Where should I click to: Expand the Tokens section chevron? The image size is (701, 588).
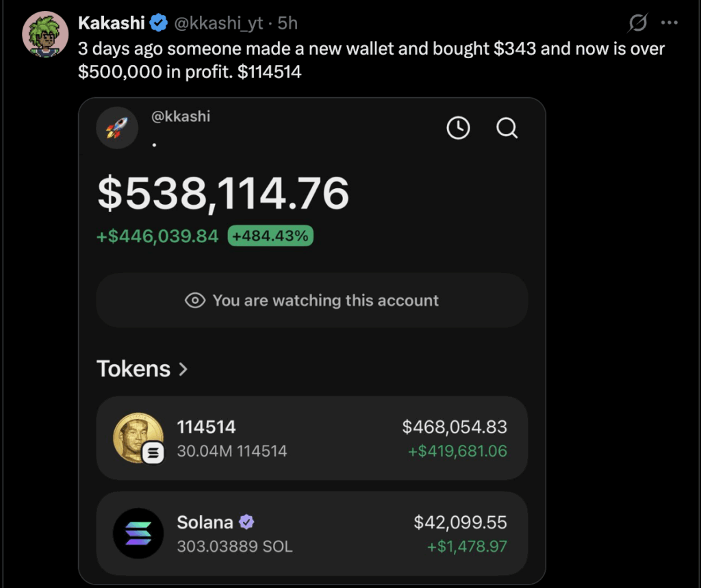coord(183,368)
